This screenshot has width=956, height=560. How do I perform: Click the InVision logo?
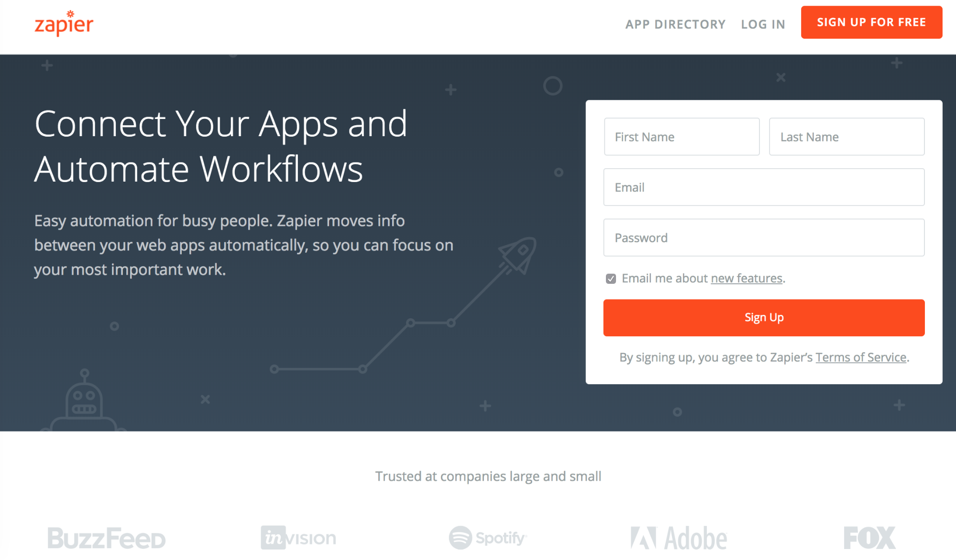[x=298, y=538]
